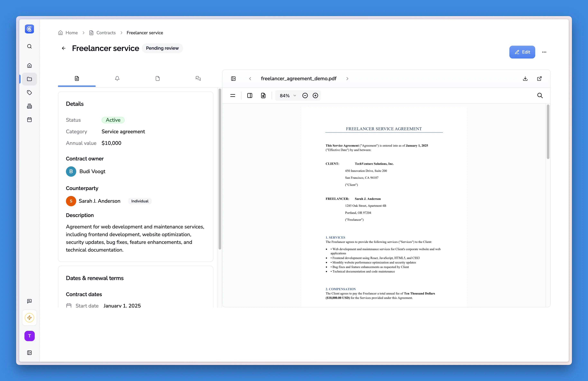Open the Calendar section in the sidebar

point(29,119)
